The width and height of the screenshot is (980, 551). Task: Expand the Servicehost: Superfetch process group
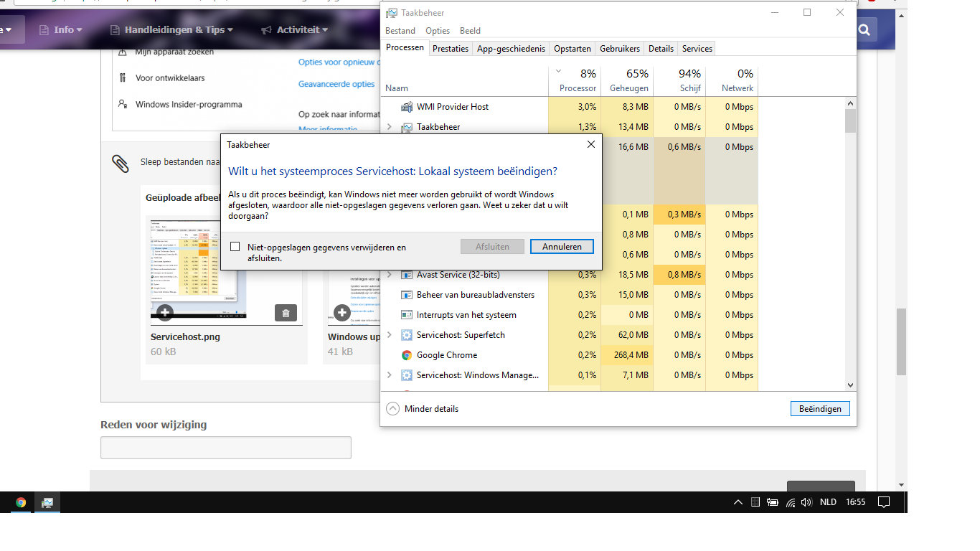390,335
